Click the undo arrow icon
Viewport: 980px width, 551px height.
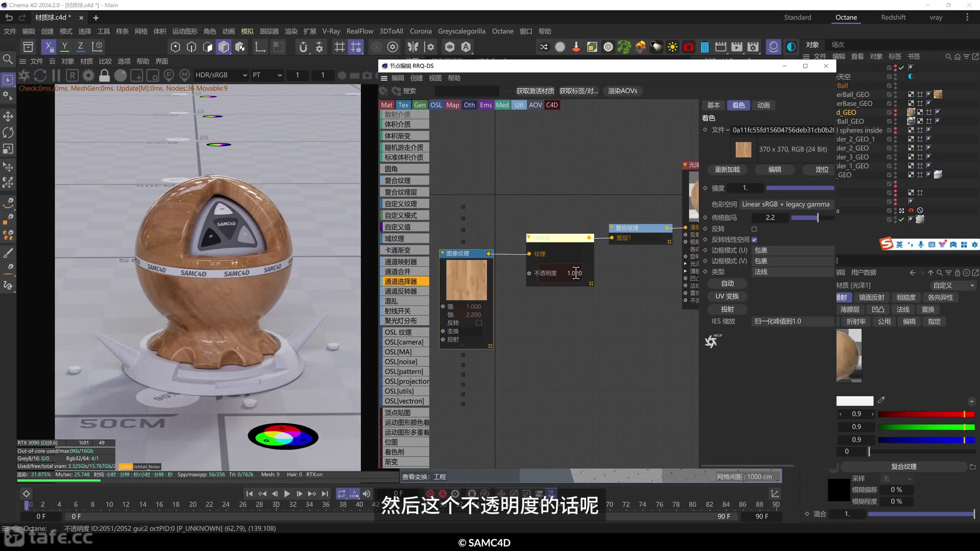pos(9,17)
